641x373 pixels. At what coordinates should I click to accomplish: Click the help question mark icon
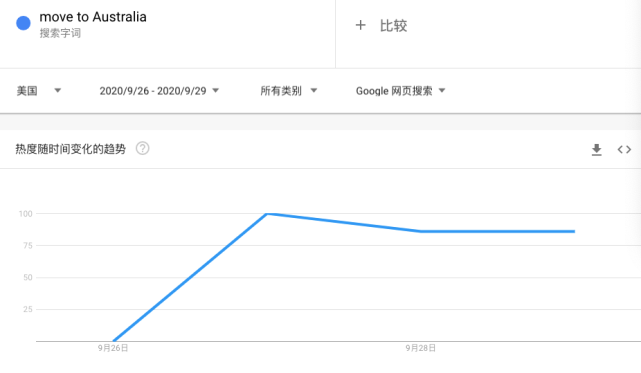click(x=142, y=148)
